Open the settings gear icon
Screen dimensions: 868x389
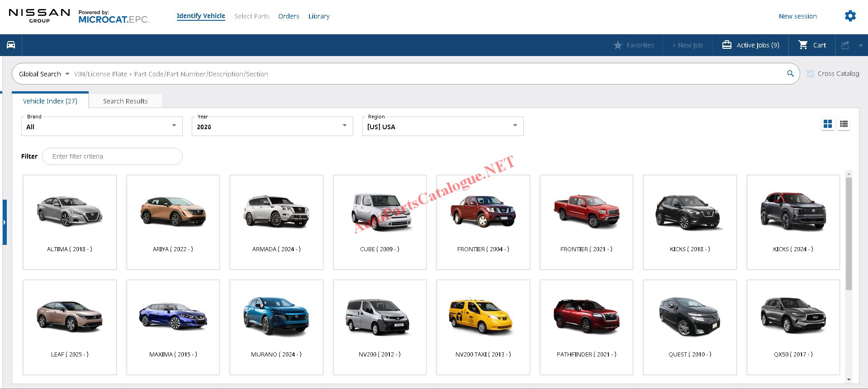(x=850, y=16)
